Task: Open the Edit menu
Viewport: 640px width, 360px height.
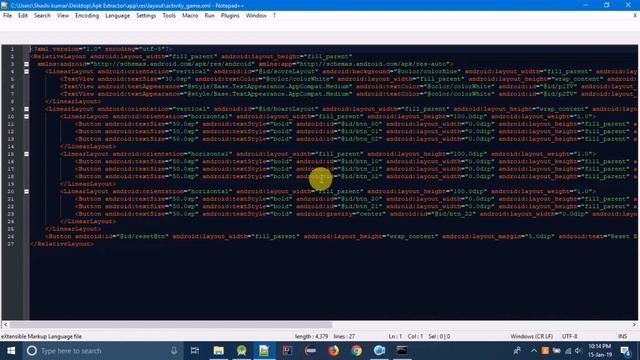Action: tap(23, 16)
